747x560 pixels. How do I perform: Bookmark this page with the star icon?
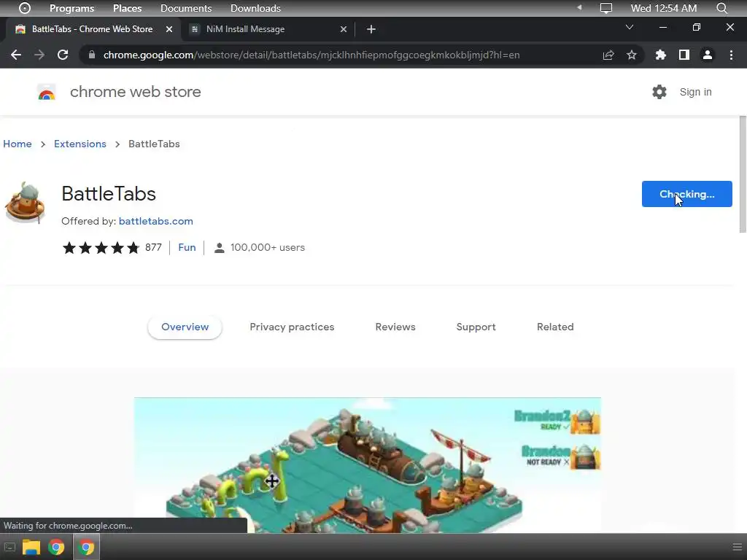[632, 55]
